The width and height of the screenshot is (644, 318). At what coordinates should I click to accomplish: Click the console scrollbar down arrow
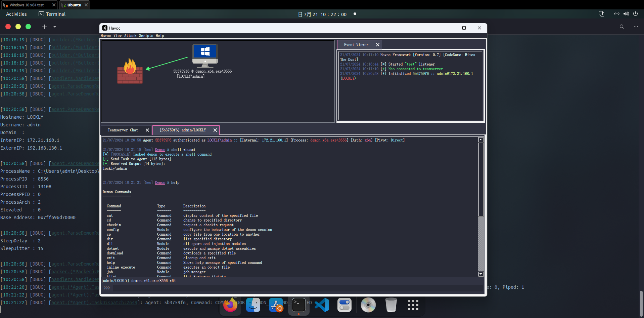481,274
